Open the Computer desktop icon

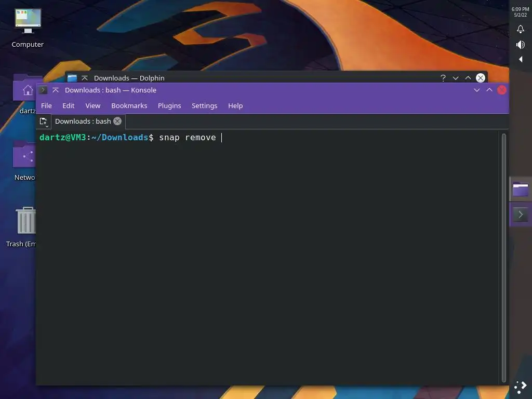28,28
